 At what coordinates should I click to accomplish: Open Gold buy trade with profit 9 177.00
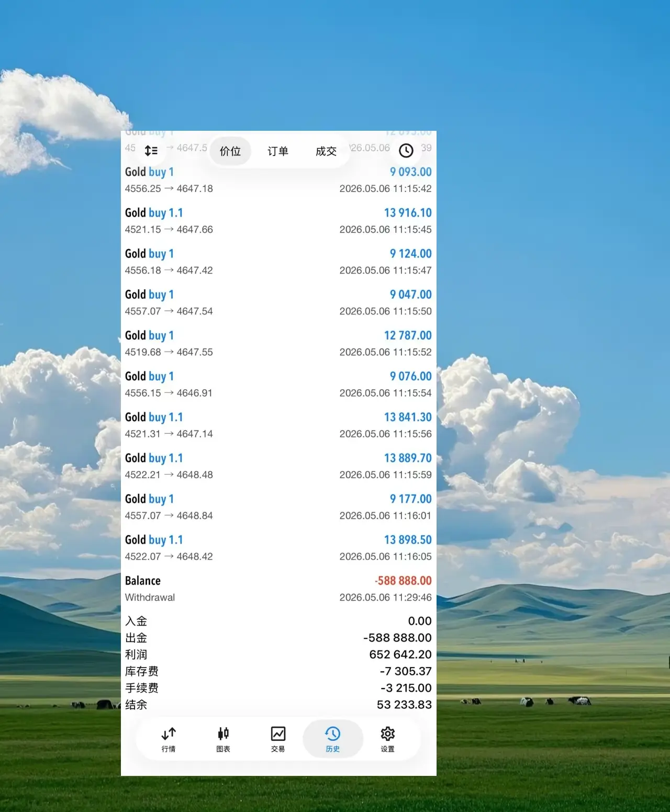(278, 506)
